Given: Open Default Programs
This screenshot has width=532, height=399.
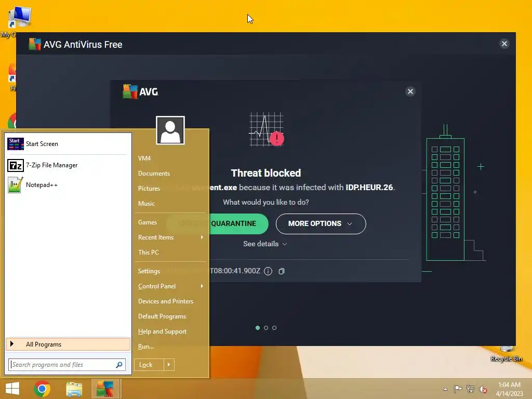Looking at the screenshot, I should (162, 316).
